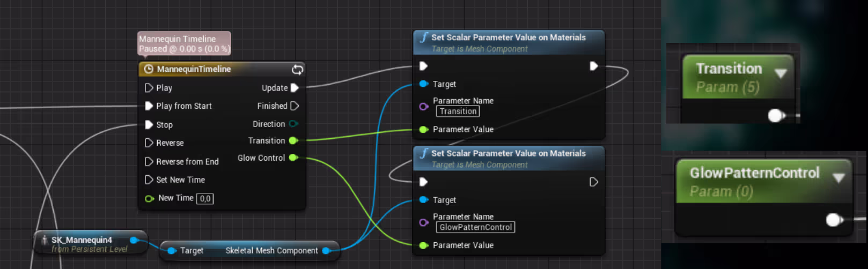This screenshot has height=269, width=868.
Task: Click the Parameter Value pin of the Transition Set Scalar node
Action: (x=423, y=129)
